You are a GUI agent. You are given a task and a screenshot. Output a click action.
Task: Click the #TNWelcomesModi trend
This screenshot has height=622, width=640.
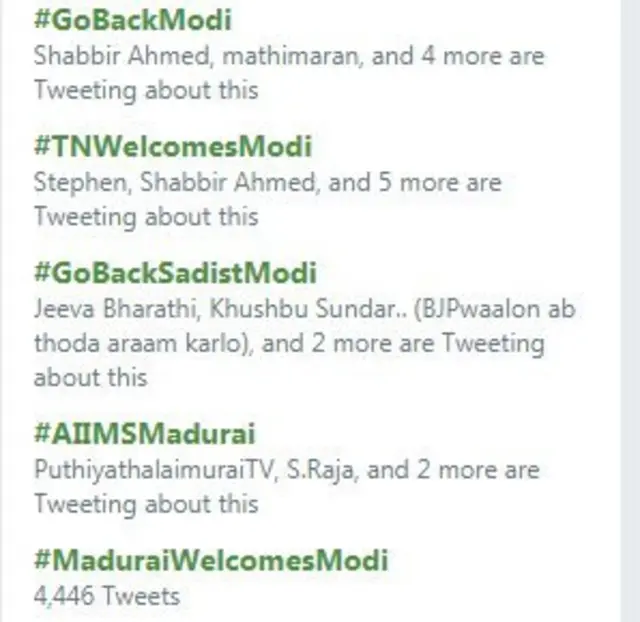[172, 146]
